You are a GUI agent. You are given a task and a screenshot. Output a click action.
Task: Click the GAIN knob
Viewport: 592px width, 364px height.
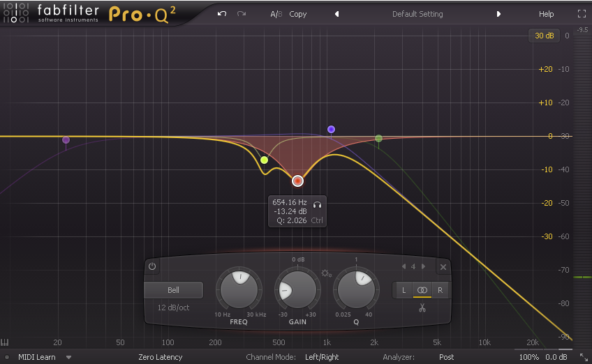click(297, 290)
